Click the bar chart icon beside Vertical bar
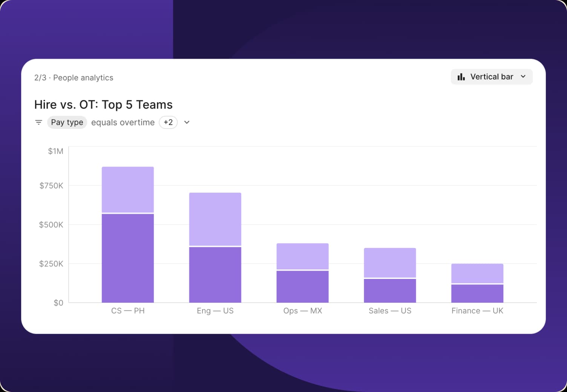This screenshot has width=567, height=392. [x=461, y=77]
